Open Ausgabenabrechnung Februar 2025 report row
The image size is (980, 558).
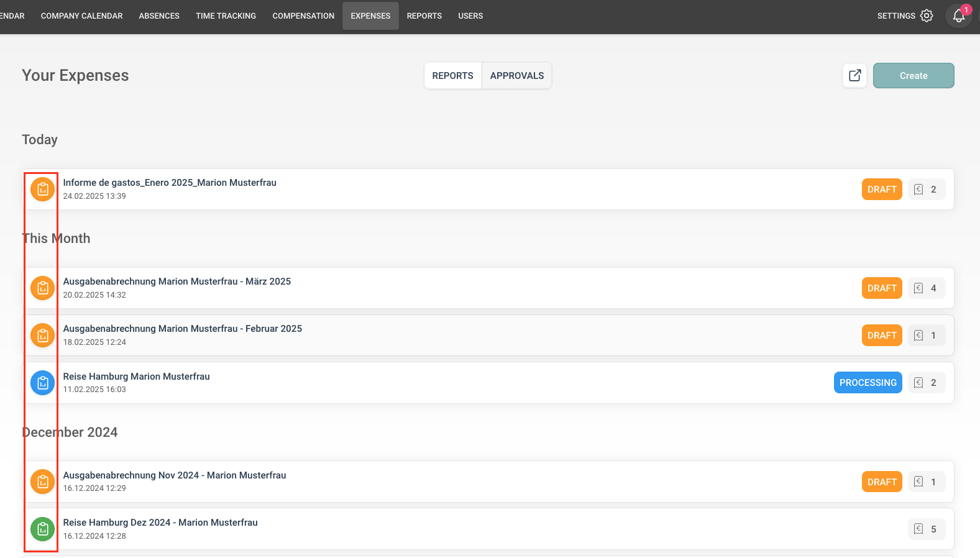[x=183, y=329]
